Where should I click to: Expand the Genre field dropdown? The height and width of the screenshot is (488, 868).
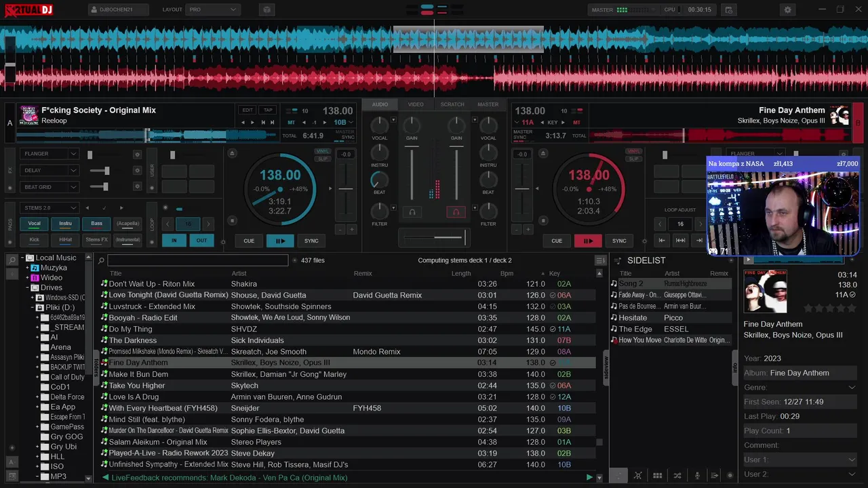coord(852,388)
